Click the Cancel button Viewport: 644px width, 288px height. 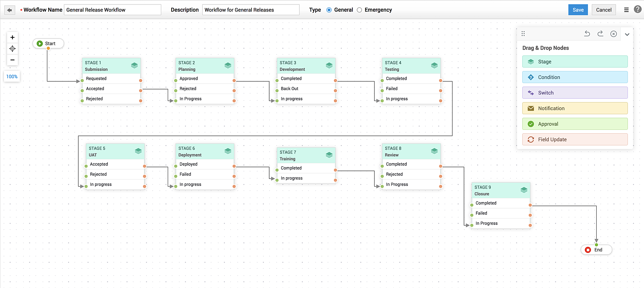(603, 10)
